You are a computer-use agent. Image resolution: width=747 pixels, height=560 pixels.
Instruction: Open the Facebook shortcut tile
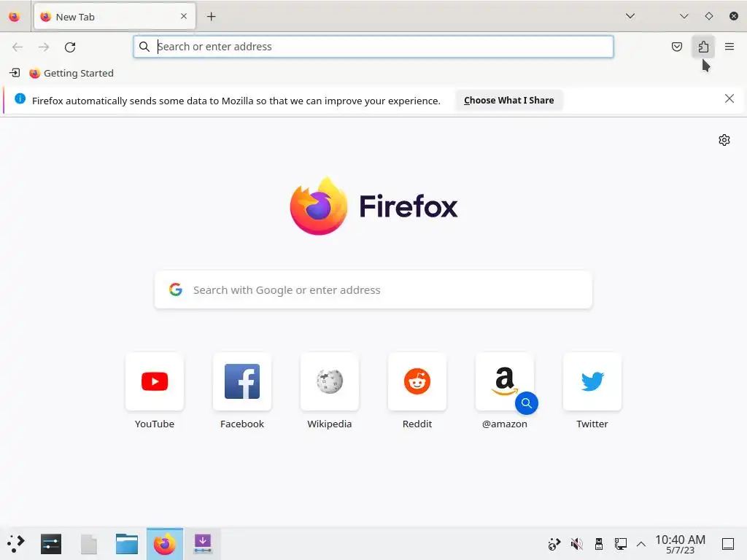[x=242, y=381]
